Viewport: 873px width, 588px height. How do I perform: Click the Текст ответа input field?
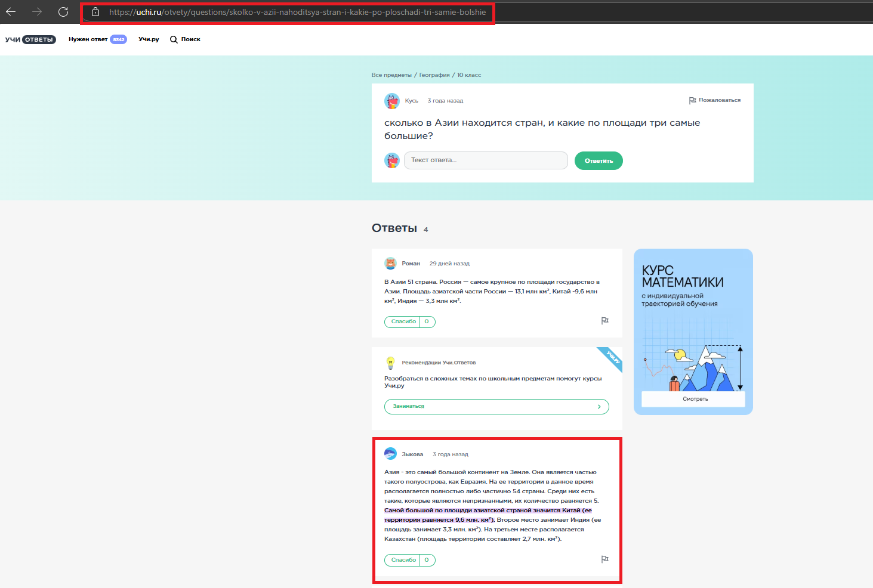(x=486, y=160)
